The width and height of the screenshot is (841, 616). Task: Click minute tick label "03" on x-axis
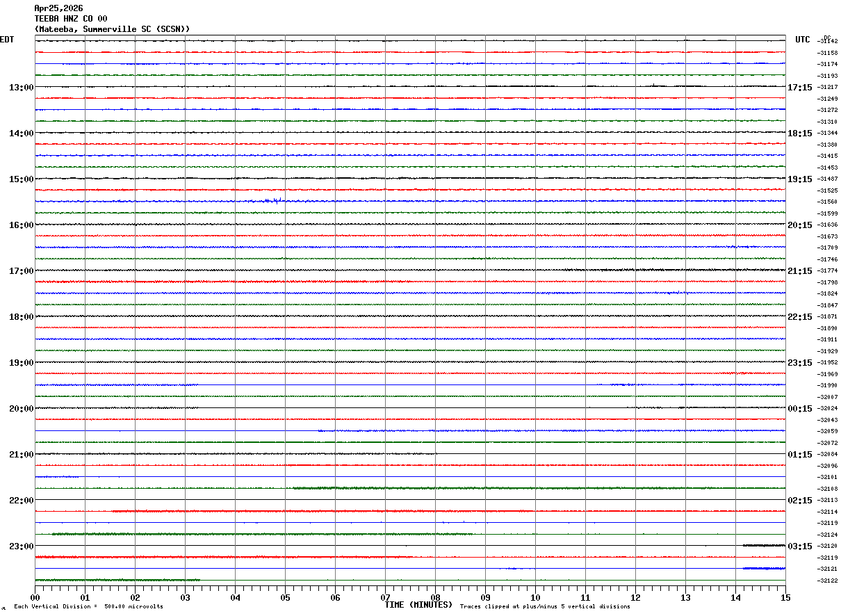(x=185, y=597)
